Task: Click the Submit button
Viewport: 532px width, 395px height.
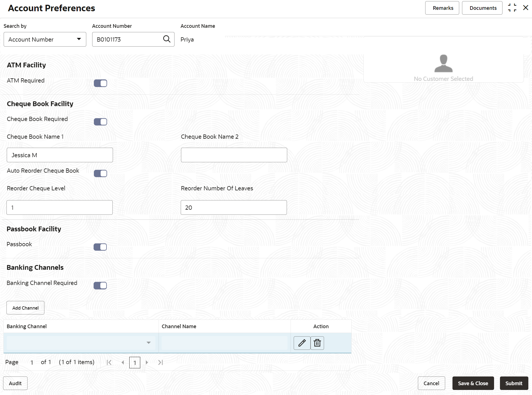Action: tap(514, 383)
